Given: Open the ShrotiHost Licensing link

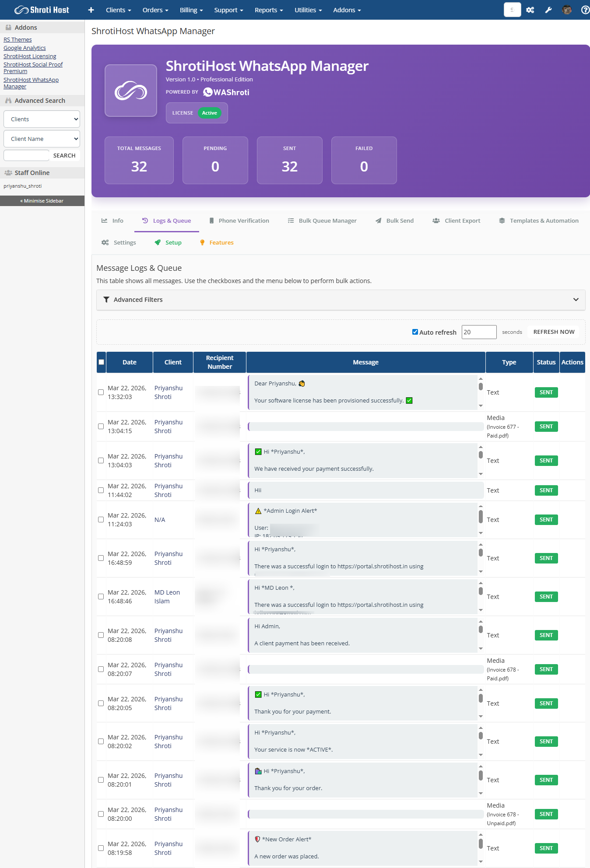Looking at the screenshot, I should pos(30,56).
